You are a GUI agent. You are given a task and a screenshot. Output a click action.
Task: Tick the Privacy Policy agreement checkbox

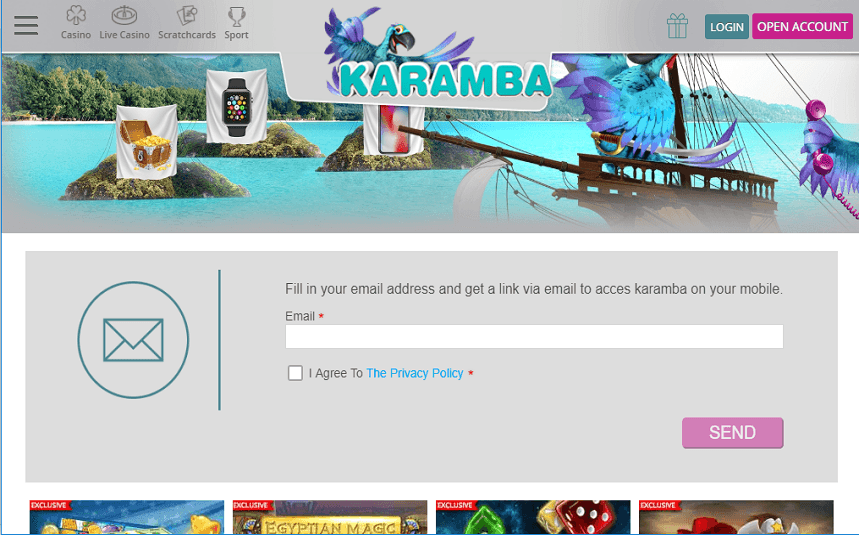pos(295,373)
